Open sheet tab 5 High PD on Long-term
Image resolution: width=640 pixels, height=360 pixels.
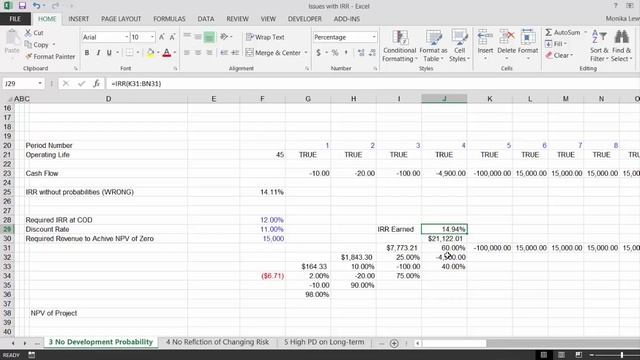324,342
